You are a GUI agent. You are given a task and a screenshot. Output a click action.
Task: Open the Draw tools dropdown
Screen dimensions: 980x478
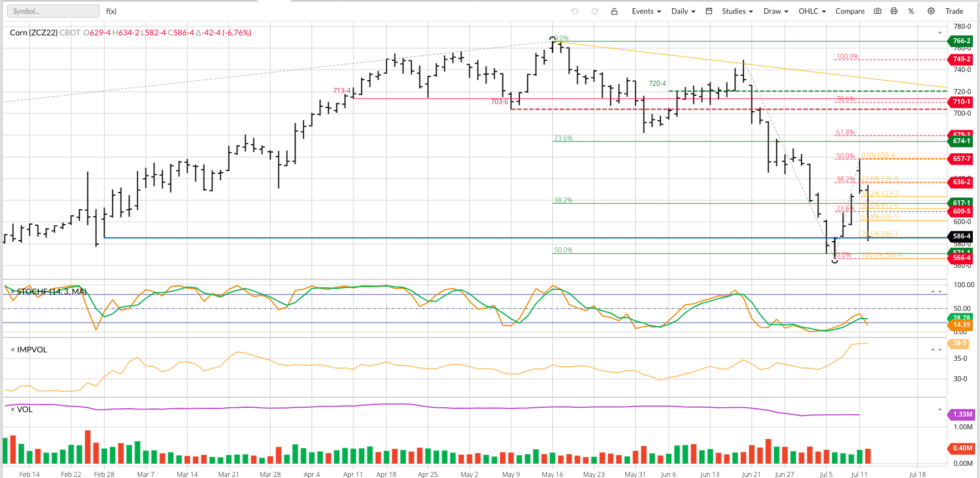point(776,11)
